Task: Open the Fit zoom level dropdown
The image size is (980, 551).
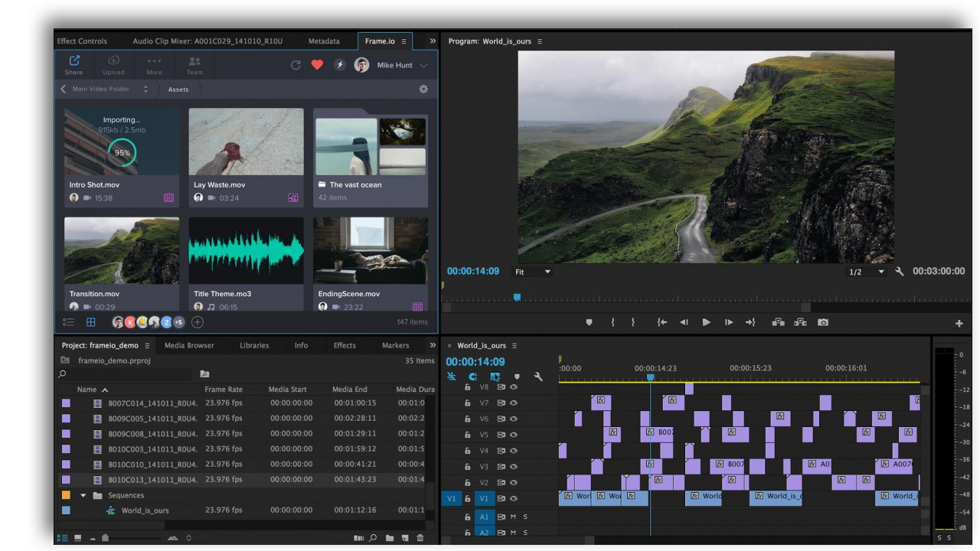Action: tap(533, 272)
